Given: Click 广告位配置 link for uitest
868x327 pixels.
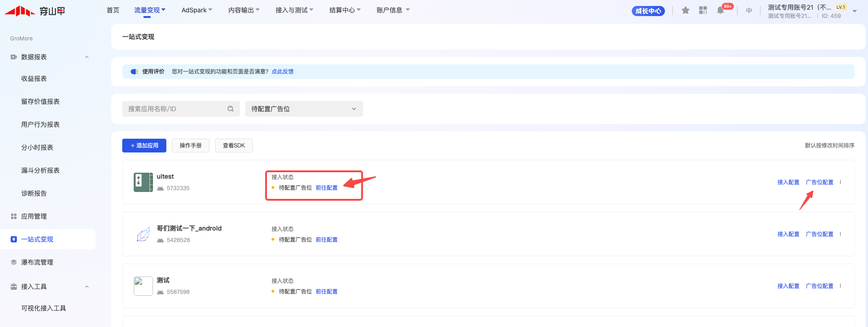Looking at the screenshot, I should (819, 182).
